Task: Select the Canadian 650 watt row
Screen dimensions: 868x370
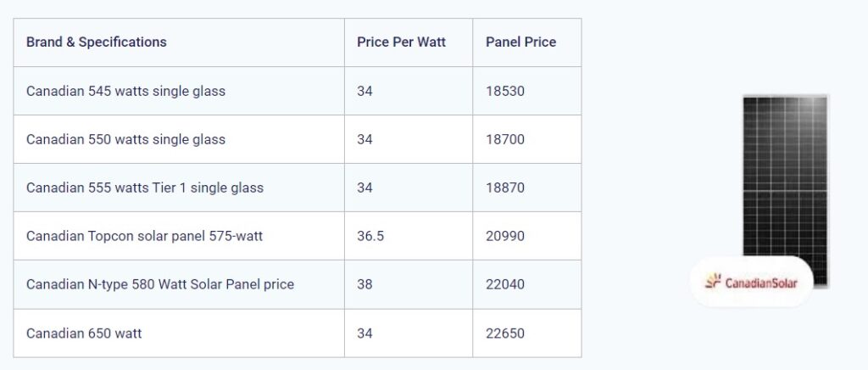Action: (298, 334)
